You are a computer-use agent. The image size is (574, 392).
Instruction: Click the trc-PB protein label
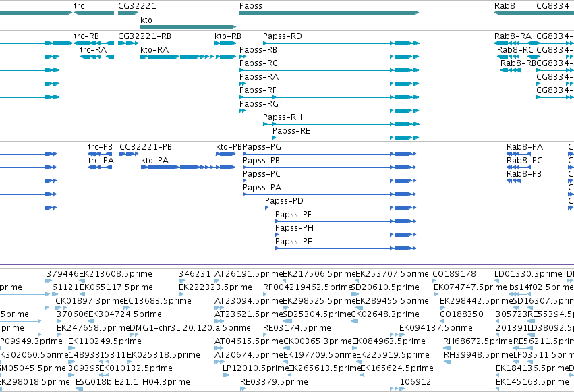point(100,147)
